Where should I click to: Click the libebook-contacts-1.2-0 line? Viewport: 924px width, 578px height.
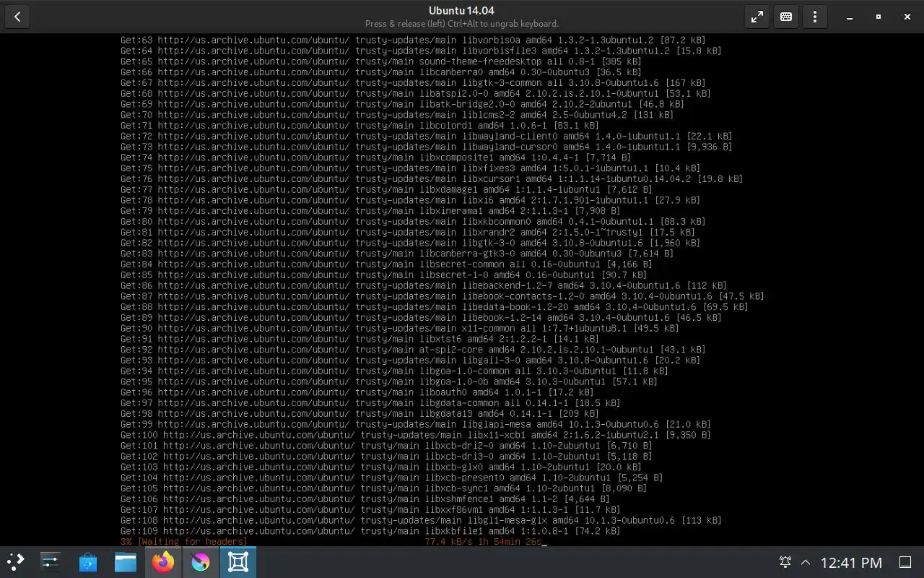point(442,296)
